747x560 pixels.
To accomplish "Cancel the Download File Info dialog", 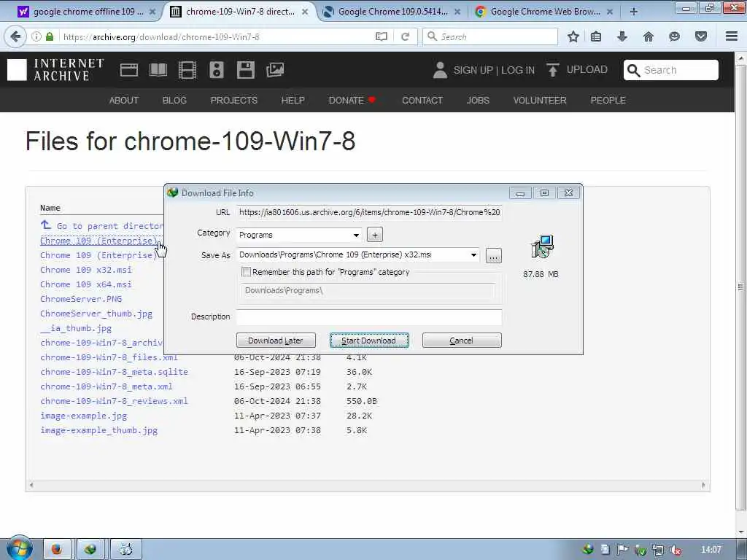I will point(462,341).
